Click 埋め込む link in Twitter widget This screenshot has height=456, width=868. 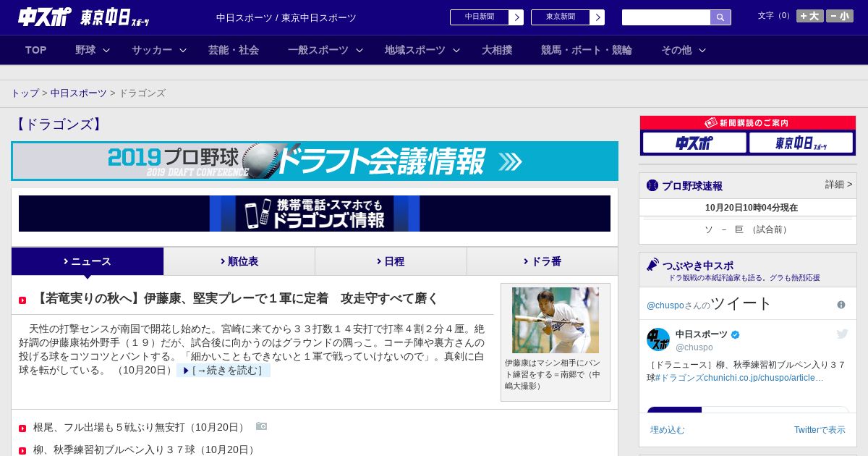[667, 430]
